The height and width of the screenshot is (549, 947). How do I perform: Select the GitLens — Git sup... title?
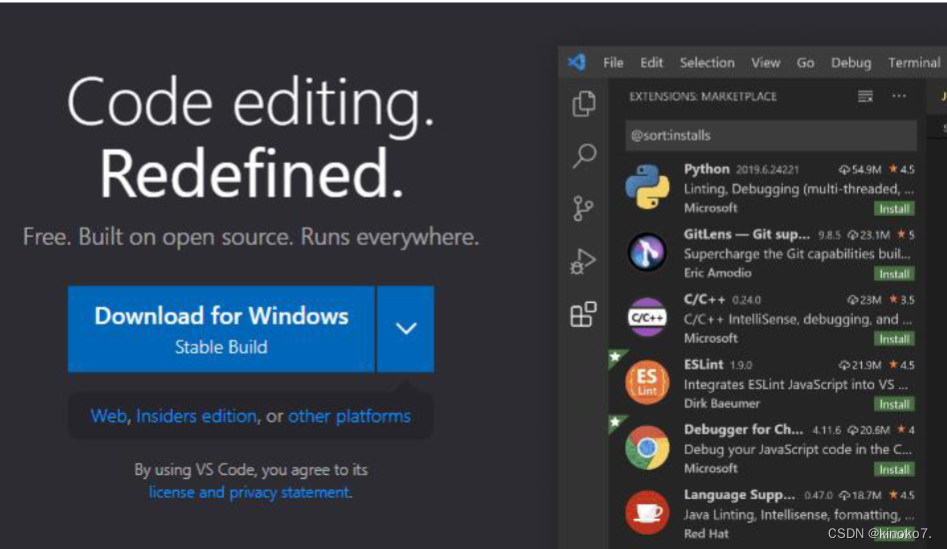coord(746,234)
